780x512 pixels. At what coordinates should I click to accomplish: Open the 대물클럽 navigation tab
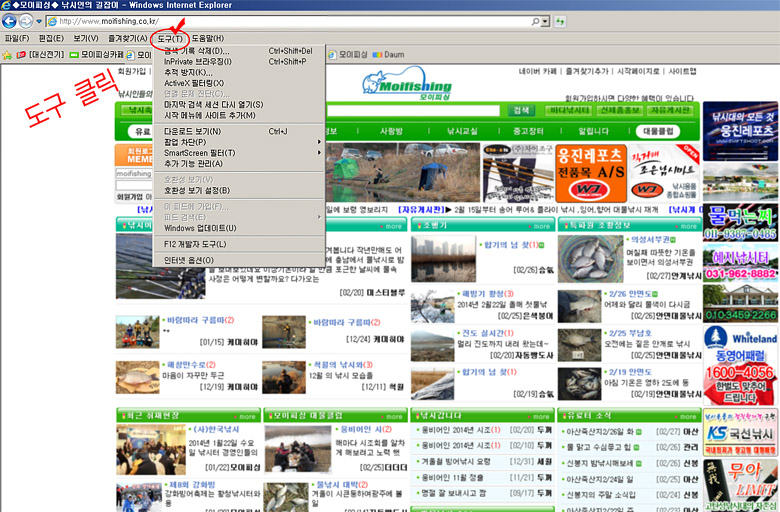(658, 131)
